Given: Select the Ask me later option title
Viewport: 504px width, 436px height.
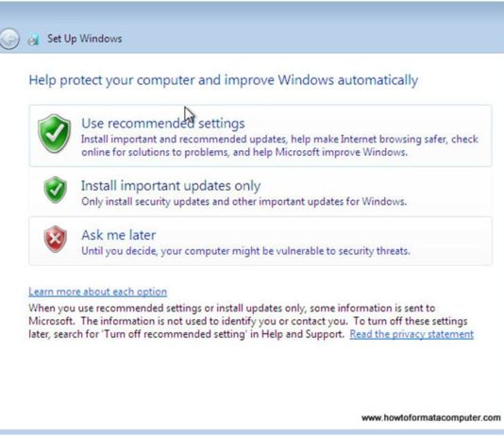Looking at the screenshot, I should click(x=119, y=235).
